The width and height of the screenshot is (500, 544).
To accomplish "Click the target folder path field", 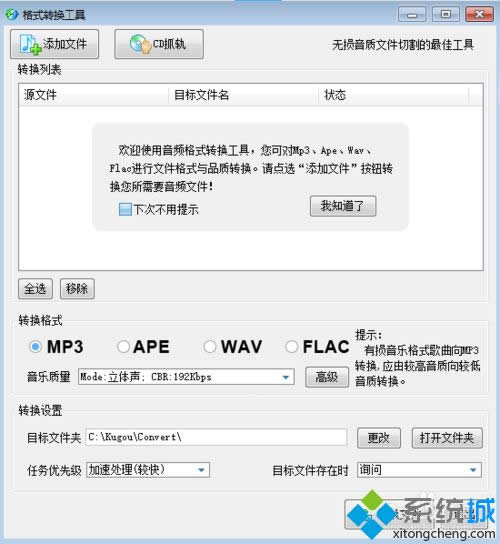I will point(216,437).
